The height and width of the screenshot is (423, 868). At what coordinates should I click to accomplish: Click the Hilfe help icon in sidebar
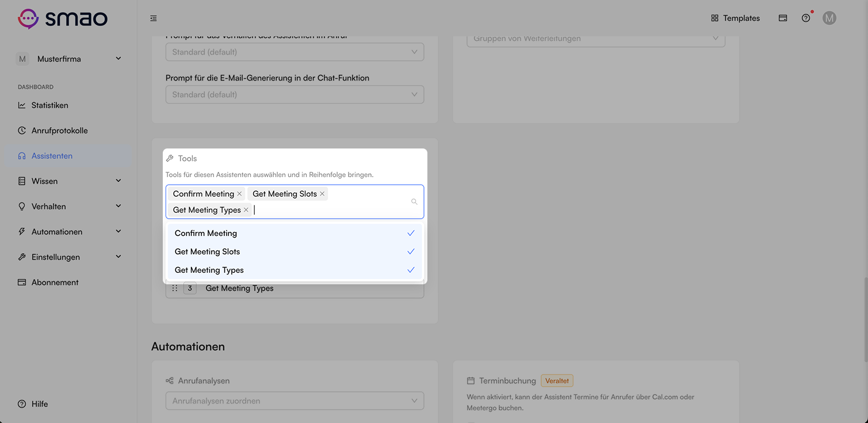click(22, 404)
